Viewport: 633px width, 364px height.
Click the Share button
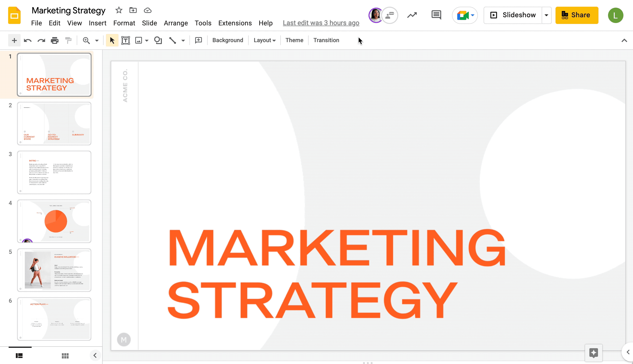[x=576, y=15]
